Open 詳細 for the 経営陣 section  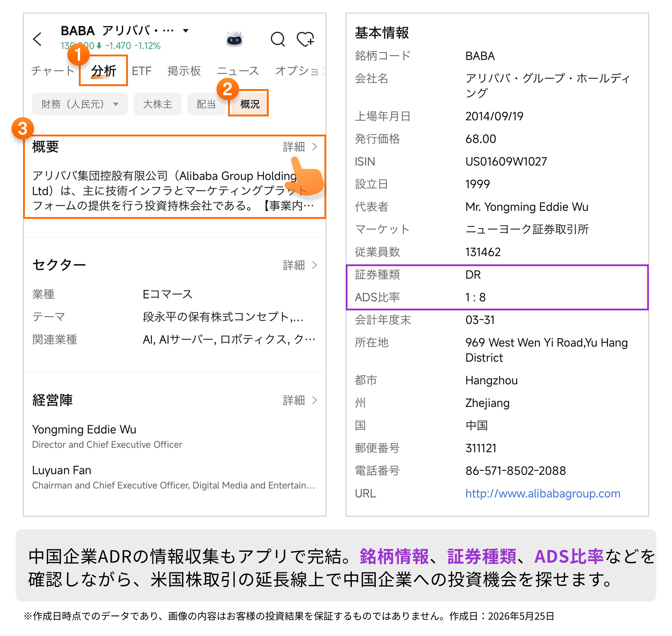click(300, 400)
